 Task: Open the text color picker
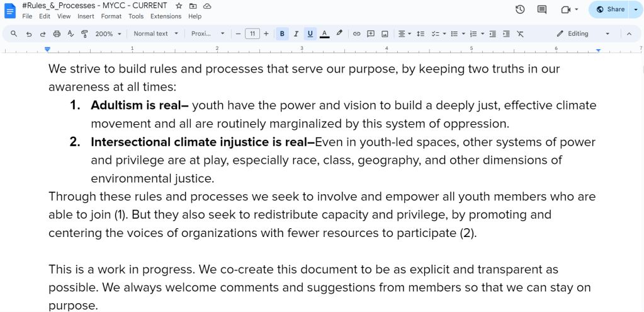click(324, 34)
